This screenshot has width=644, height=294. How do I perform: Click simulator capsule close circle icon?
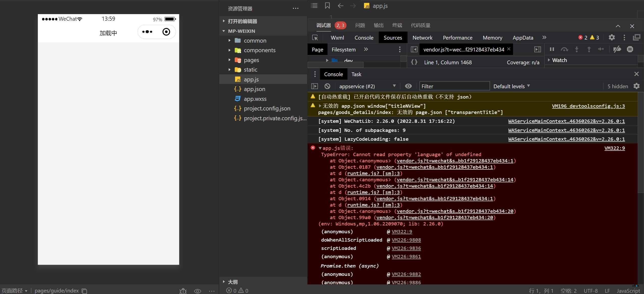point(166,32)
